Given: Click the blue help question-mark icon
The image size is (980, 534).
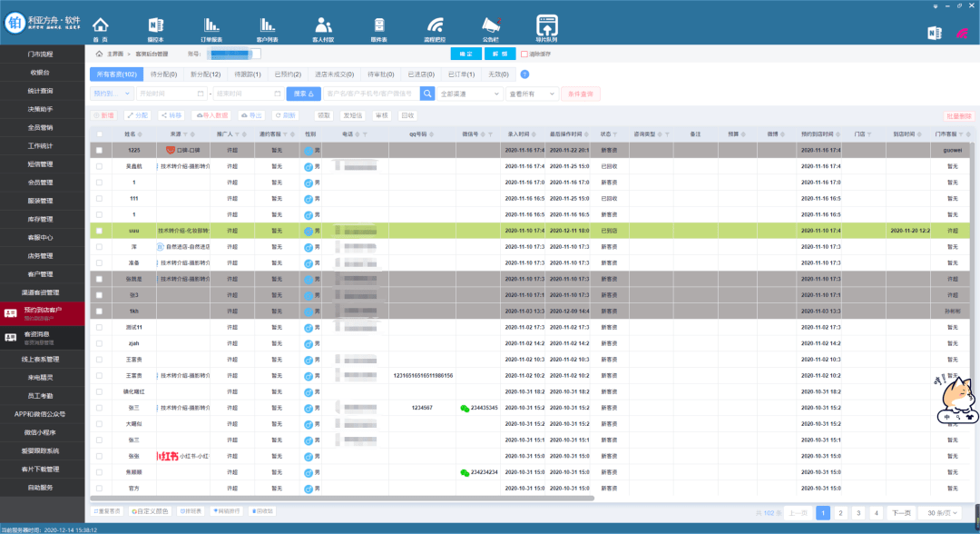Looking at the screenshot, I should 524,74.
